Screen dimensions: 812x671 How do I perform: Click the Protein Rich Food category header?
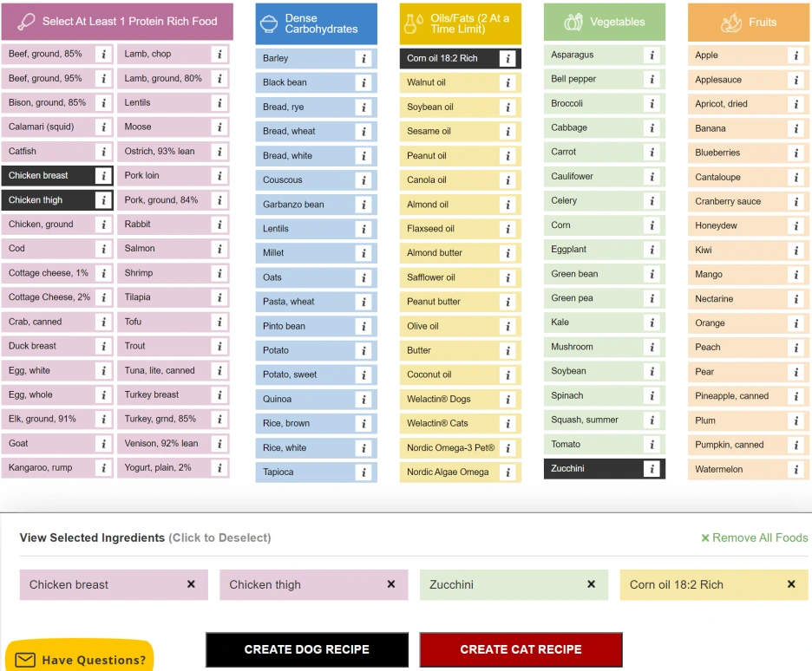117,22
